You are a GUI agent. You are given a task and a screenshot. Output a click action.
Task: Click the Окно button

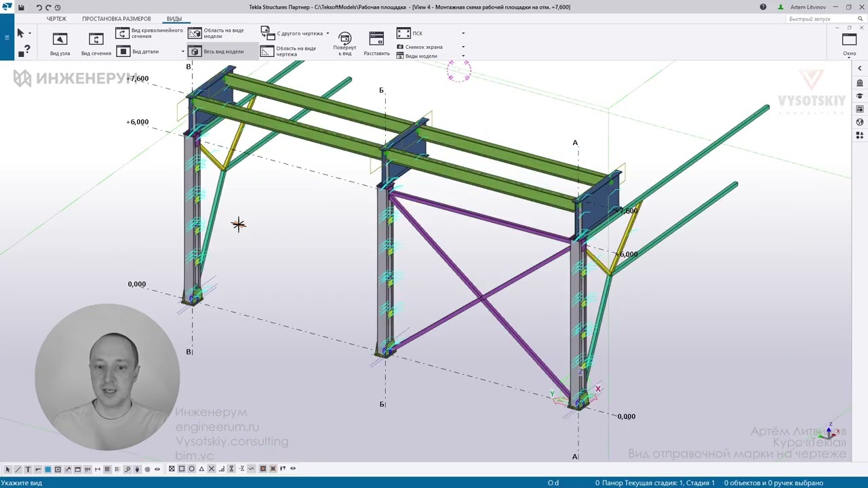coord(849,44)
